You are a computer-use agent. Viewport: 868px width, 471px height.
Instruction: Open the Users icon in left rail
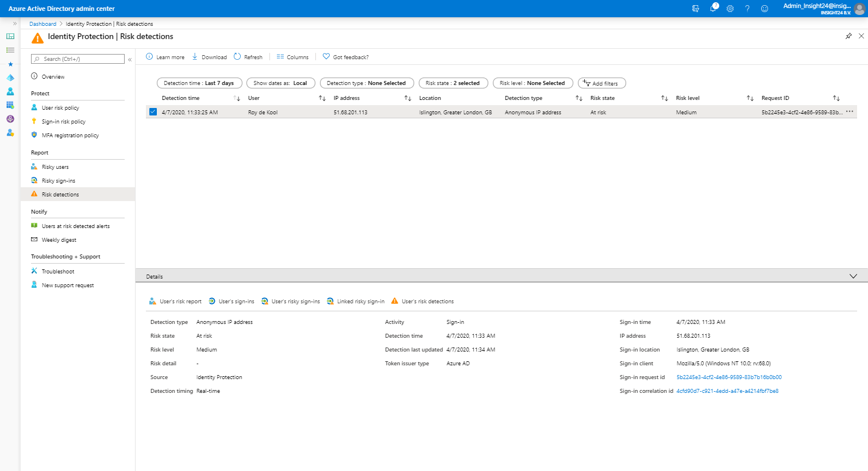pos(10,91)
